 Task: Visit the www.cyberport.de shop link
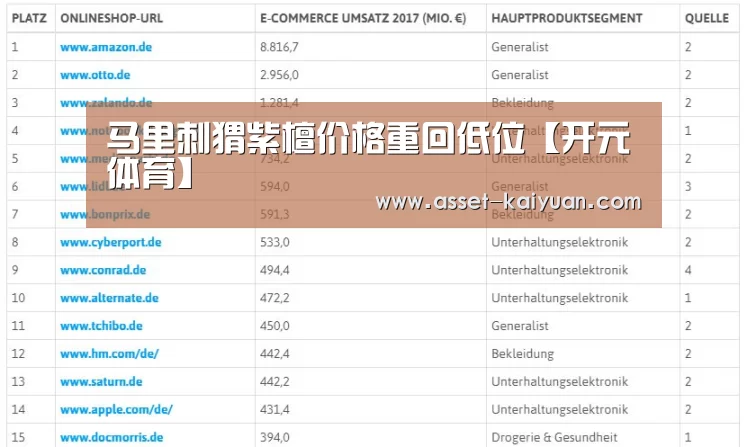111,242
